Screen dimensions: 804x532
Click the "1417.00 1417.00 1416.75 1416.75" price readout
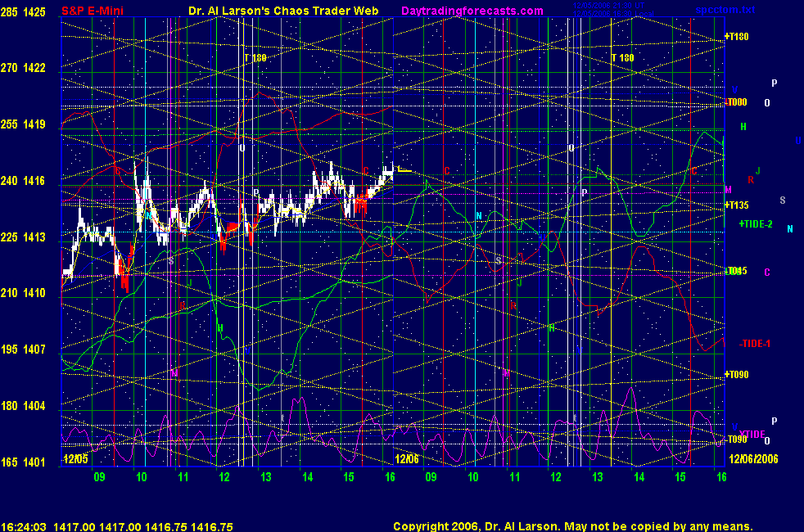coord(143,526)
